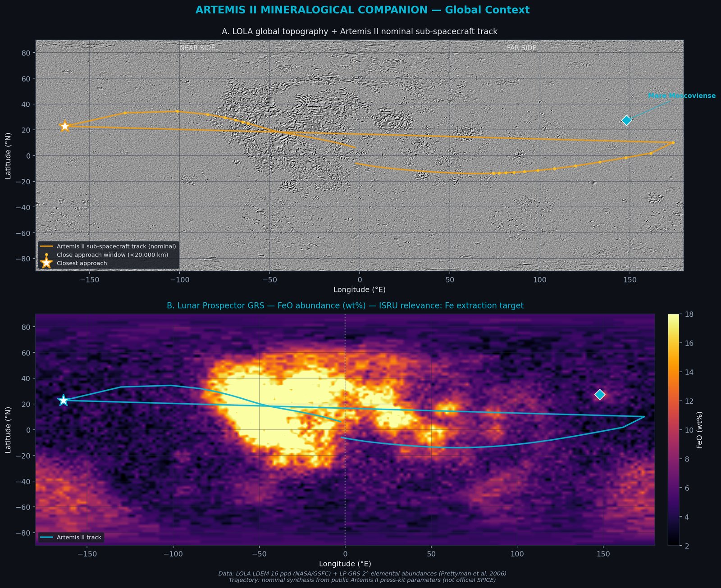The width and height of the screenshot is (721, 588).
Task: Click the orange line sample for sub-spacecraft track legend
Action: click(x=46, y=246)
